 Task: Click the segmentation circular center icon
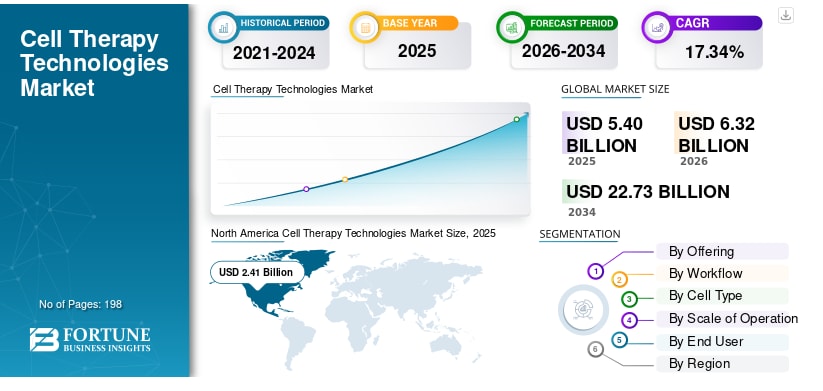click(x=583, y=309)
